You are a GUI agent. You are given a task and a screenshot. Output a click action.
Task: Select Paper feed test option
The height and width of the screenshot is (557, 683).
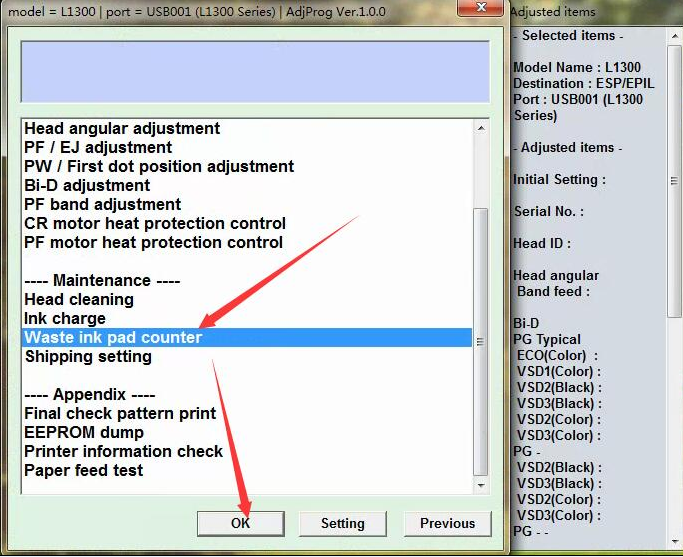(84, 471)
